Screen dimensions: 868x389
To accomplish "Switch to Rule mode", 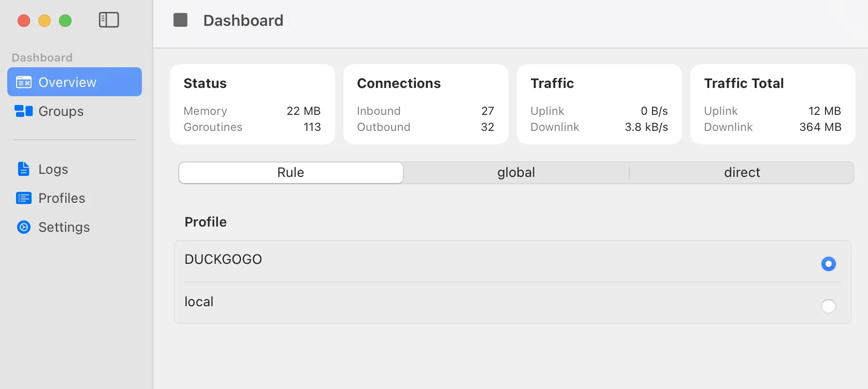I will point(291,173).
